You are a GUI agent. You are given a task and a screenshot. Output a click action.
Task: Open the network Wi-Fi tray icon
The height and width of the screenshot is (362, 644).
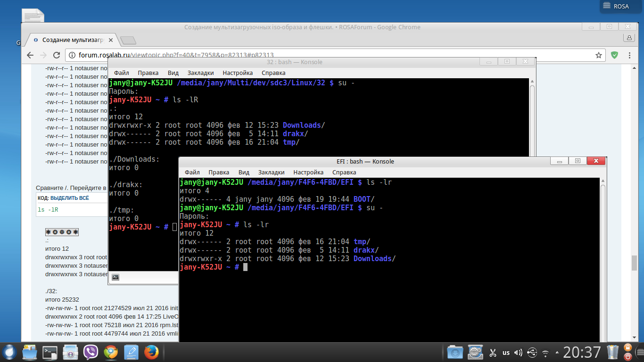click(x=545, y=352)
